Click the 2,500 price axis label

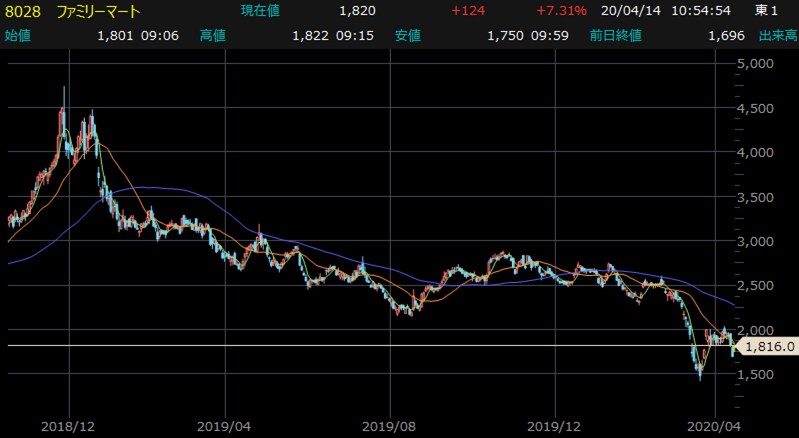coord(755,286)
